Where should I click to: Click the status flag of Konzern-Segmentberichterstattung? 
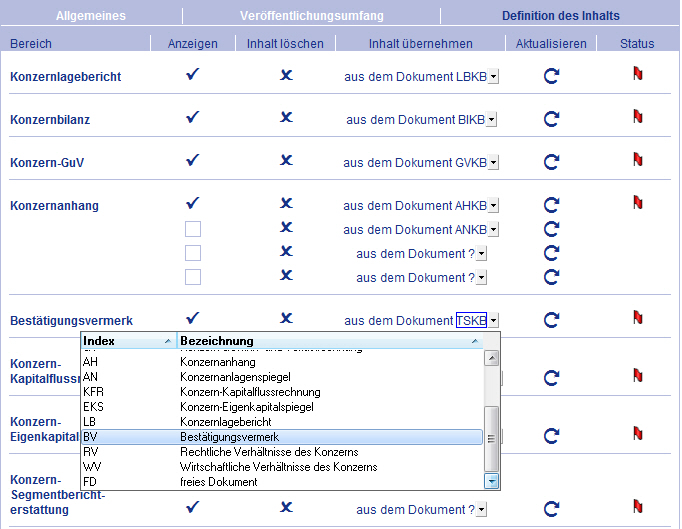pos(638,506)
